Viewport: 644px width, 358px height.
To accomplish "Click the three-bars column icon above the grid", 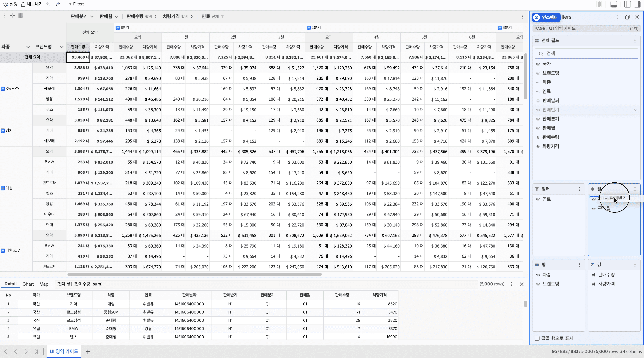I will [x=21, y=16].
